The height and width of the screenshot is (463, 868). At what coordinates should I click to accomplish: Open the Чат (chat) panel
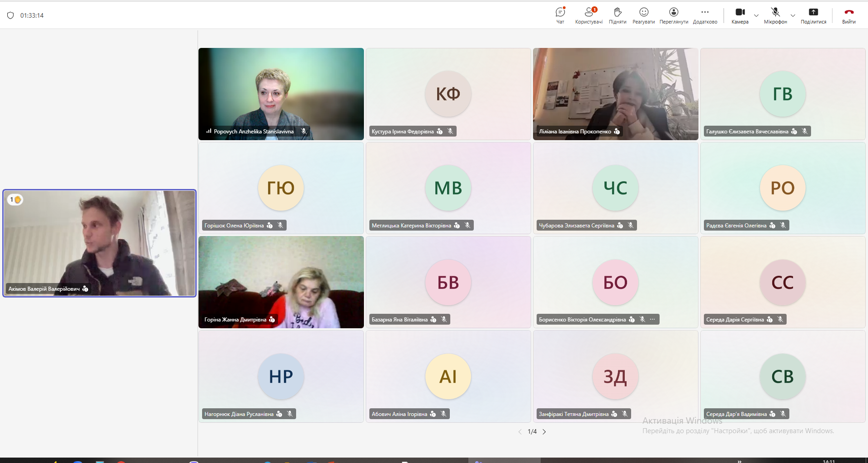(560, 15)
